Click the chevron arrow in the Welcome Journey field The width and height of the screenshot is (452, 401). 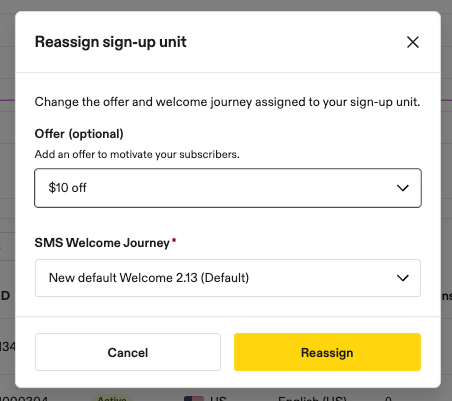coord(403,278)
